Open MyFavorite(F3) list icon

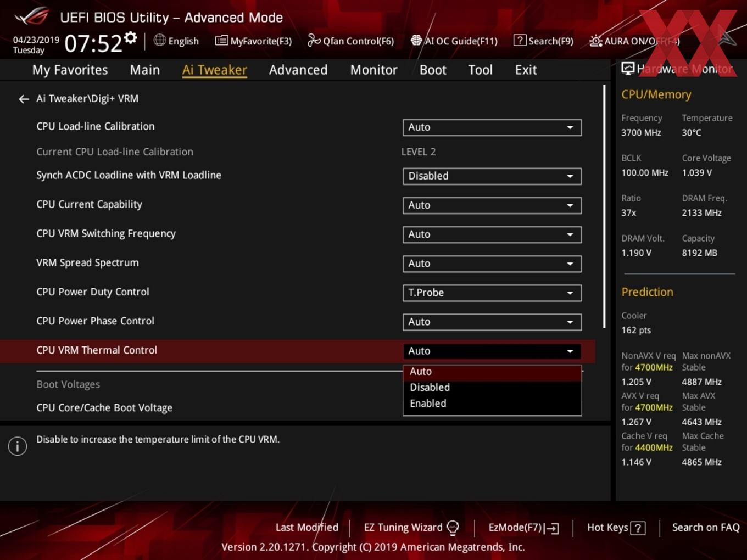tap(221, 41)
